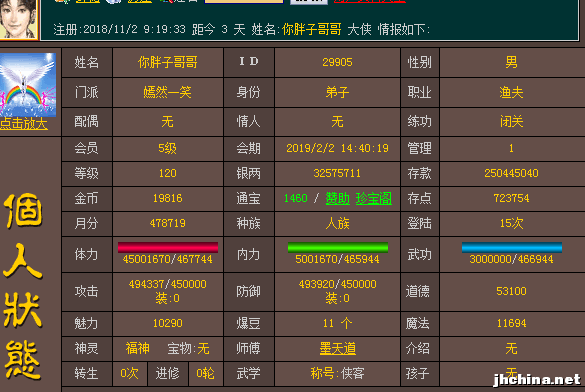This screenshot has width=585, height=392.
Task: Click the 介绍 row value 无
Action: [x=512, y=349]
